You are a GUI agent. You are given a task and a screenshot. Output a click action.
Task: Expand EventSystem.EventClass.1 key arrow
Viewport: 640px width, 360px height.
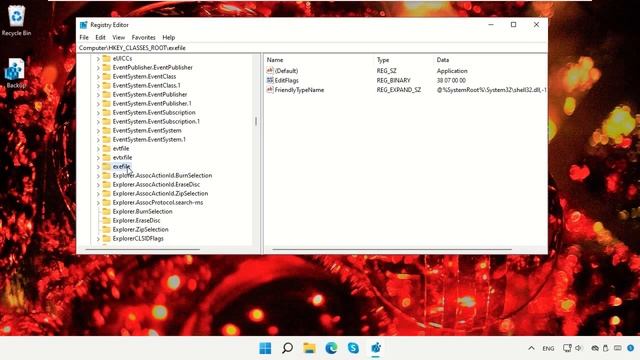(x=98, y=85)
